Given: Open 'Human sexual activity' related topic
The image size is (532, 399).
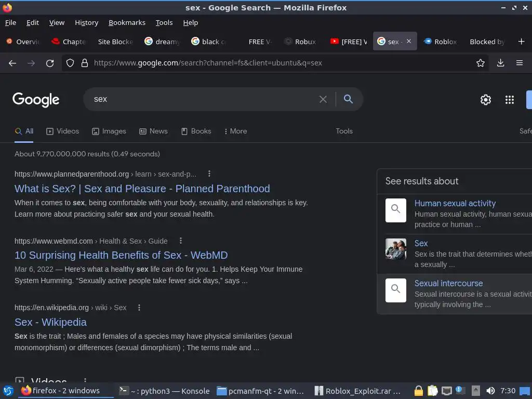Looking at the screenshot, I should tap(455, 203).
